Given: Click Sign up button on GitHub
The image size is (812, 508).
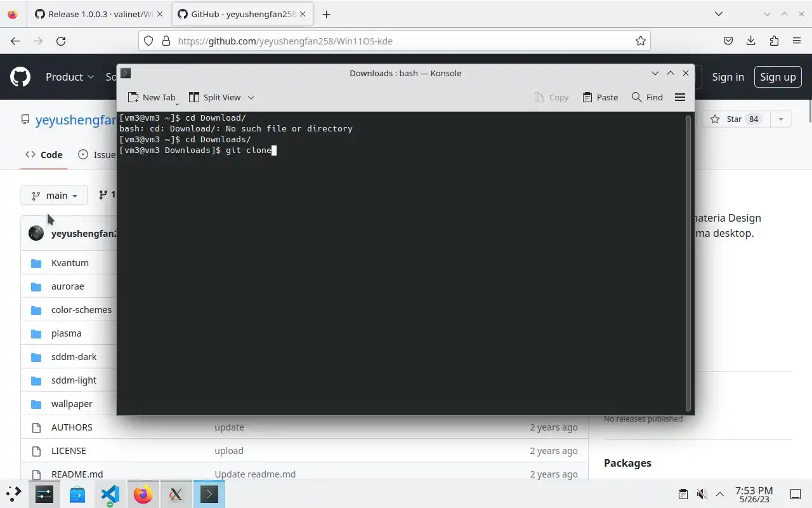Looking at the screenshot, I should pos(778,77).
